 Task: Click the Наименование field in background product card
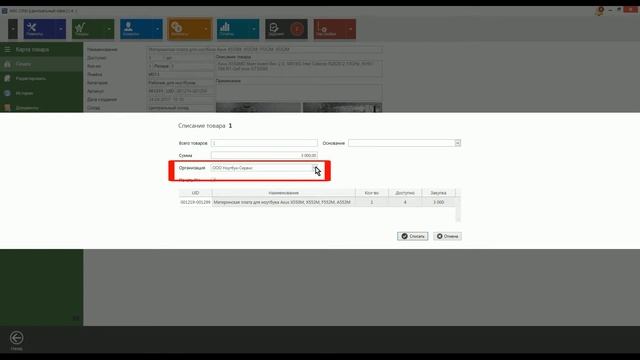pos(264,49)
